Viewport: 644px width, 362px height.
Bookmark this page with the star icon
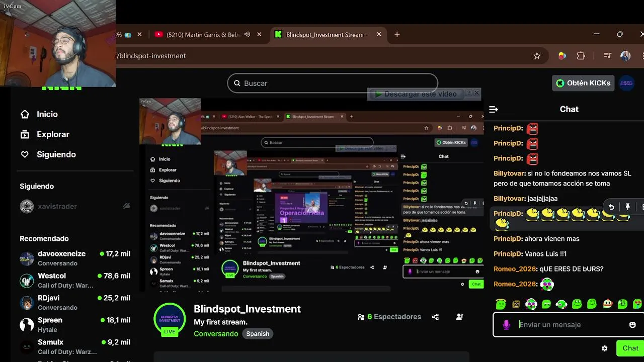537,56
